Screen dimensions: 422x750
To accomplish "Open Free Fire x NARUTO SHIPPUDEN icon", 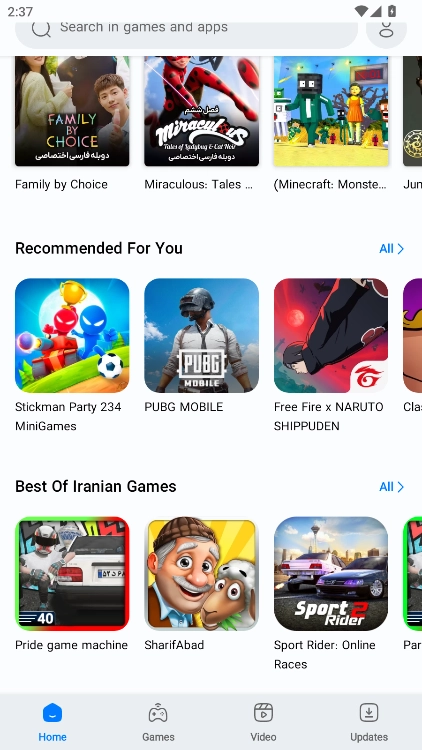I will pyautogui.click(x=331, y=335).
